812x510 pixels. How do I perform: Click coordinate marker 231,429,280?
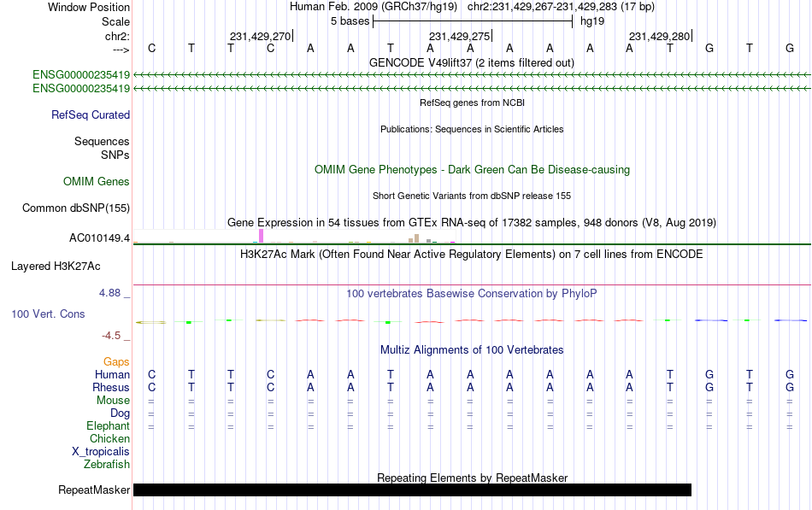pos(659,36)
